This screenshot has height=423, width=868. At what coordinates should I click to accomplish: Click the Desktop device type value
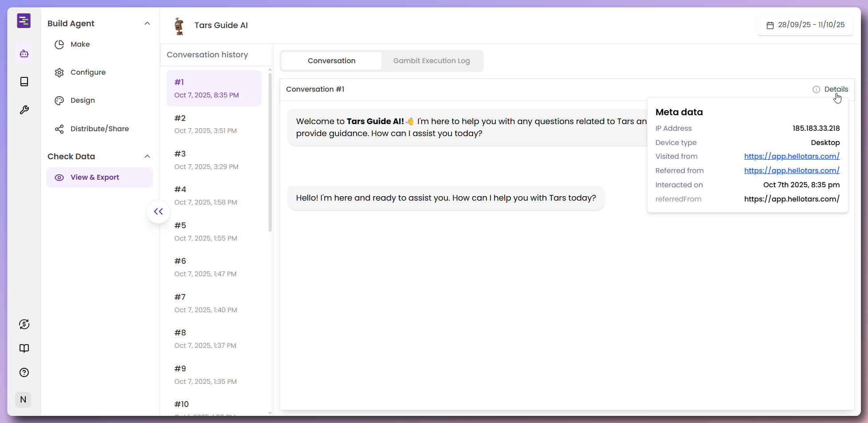[825, 143]
